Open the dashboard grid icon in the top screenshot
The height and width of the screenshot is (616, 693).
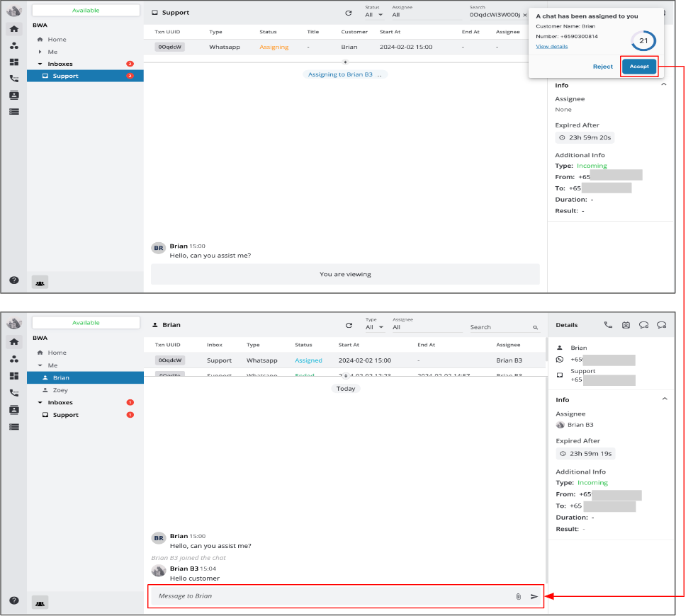click(x=14, y=62)
